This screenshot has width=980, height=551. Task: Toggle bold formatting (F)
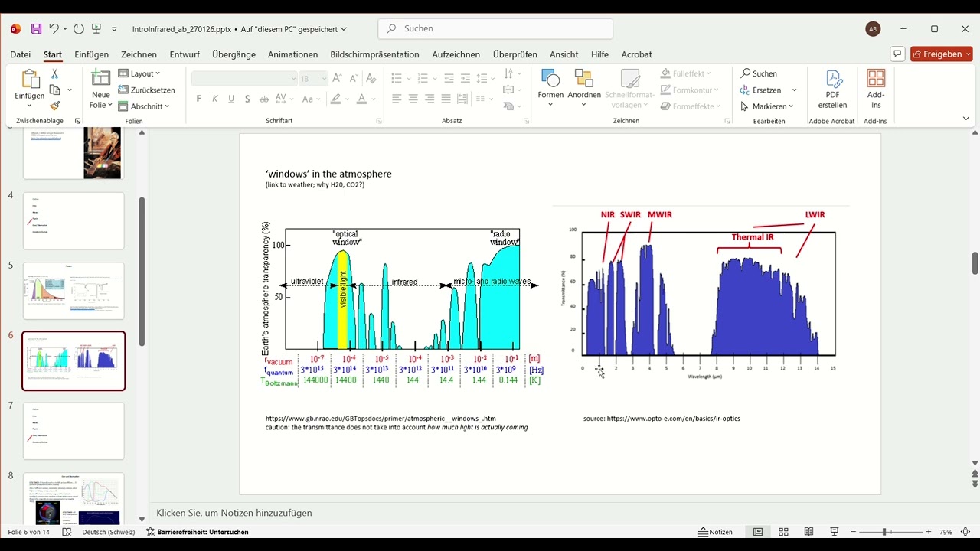(x=199, y=99)
